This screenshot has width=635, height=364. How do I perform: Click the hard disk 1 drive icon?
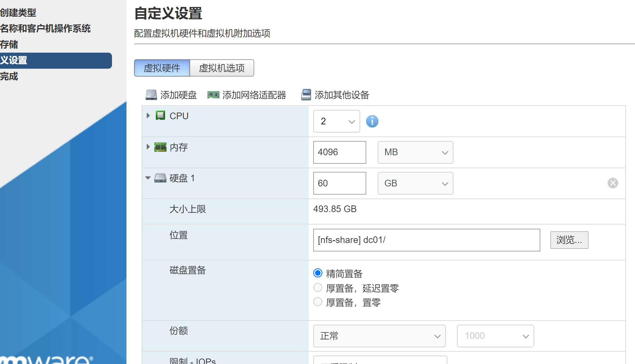coord(160,178)
